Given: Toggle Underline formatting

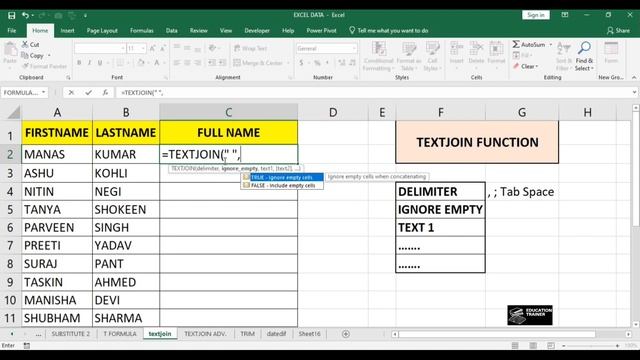Looking at the screenshot, I should point(100,62).
